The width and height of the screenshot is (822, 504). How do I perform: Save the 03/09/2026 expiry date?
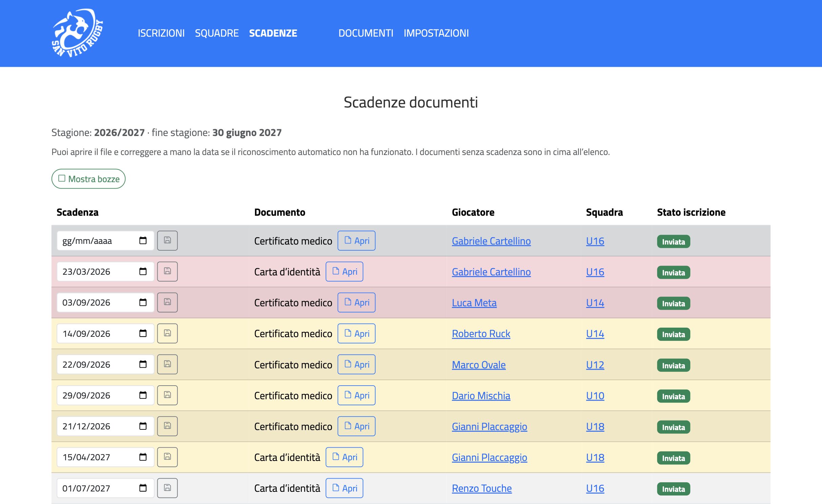[x=168, y=302]
